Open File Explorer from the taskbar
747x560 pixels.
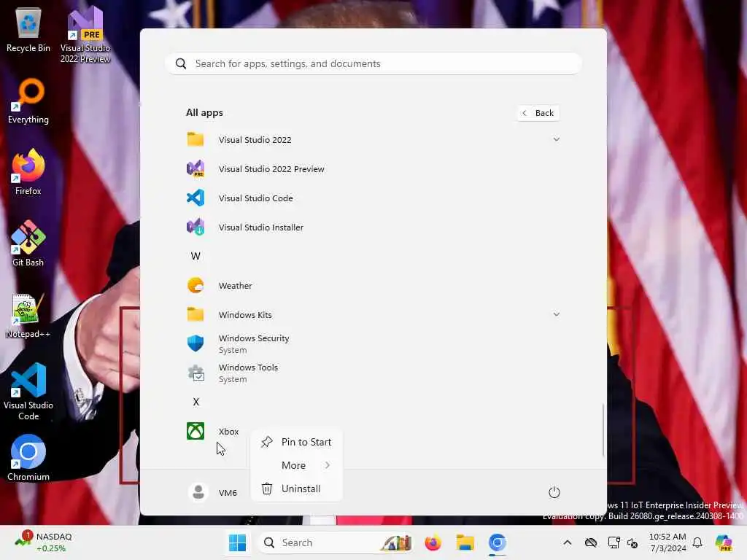[465, 542]
